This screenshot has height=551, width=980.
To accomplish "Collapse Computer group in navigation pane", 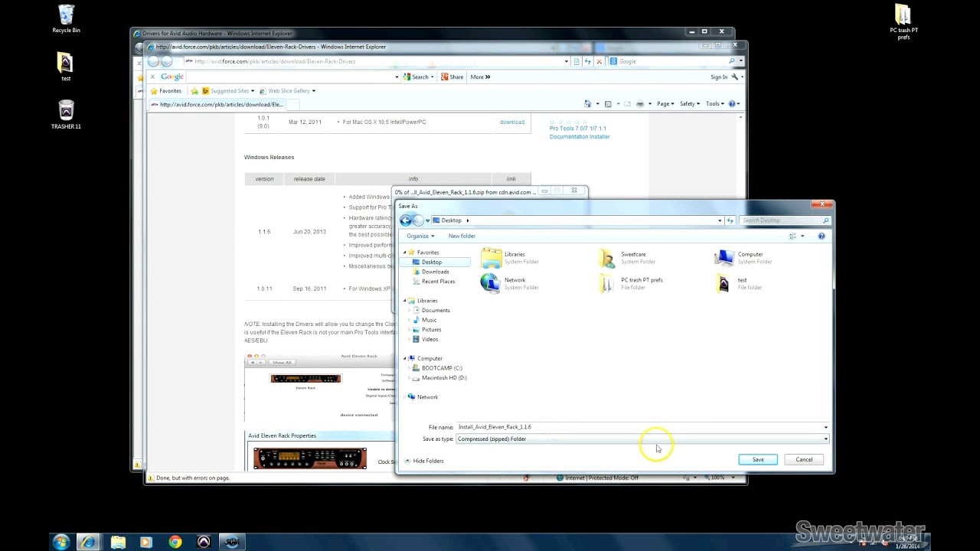I will coord(405,358).
